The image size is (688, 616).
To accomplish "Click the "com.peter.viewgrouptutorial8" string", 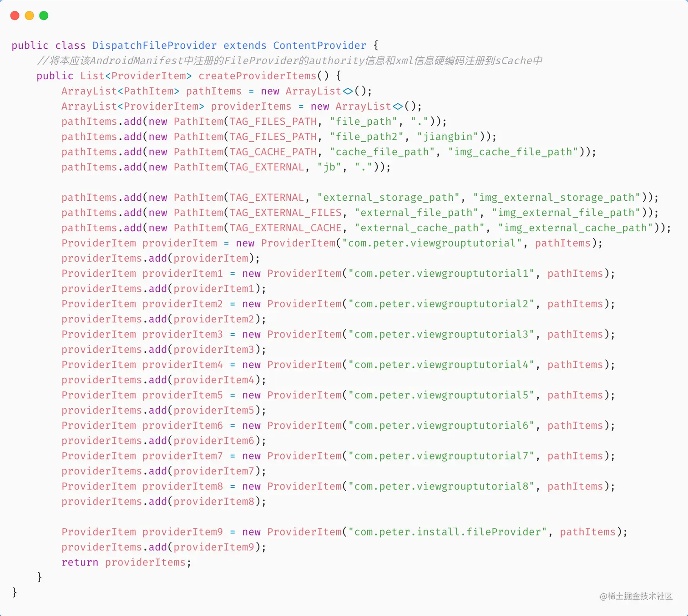I will coord(441,487).
